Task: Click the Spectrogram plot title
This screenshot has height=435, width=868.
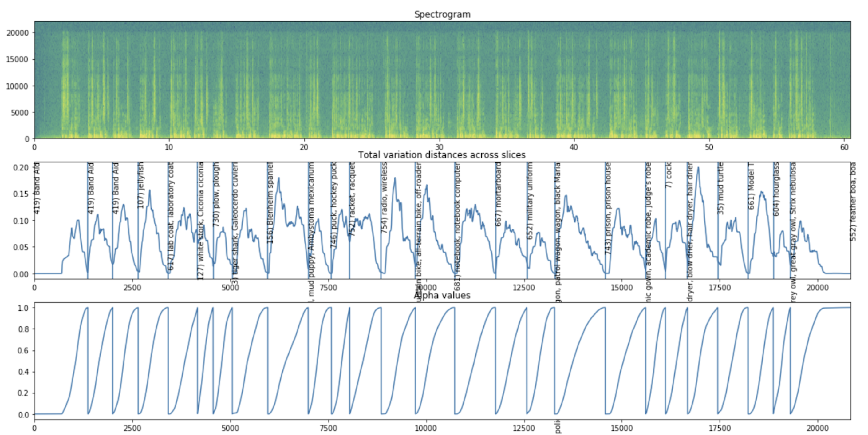Action: (x=442, y=14)
